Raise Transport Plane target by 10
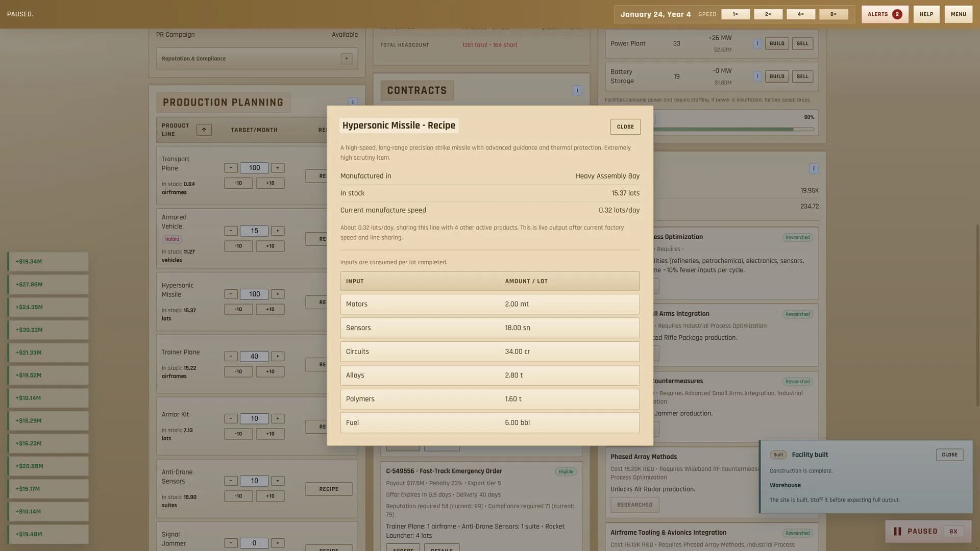 click(x=270, y=183)
